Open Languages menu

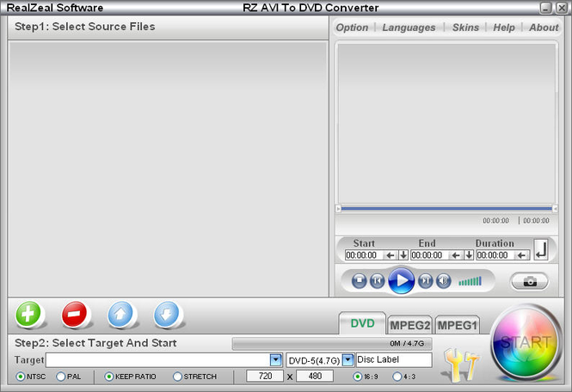point(409,28)
